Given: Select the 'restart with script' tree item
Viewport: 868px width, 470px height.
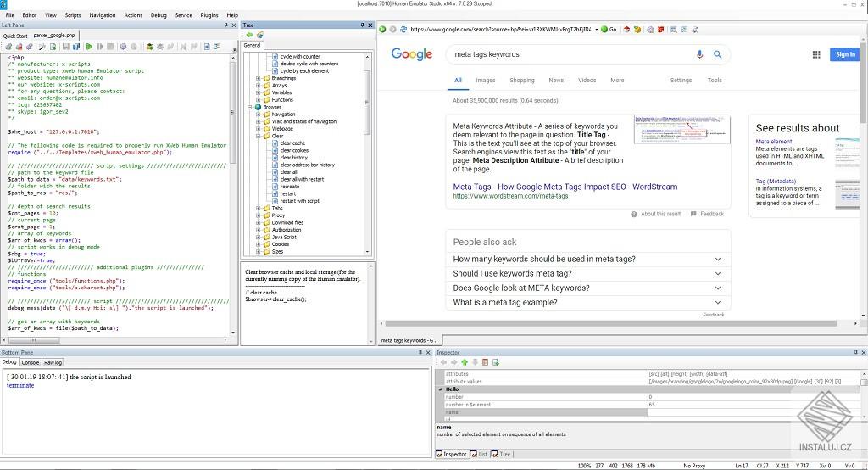Looking at the screenshot, I should (x=299, y=200).
